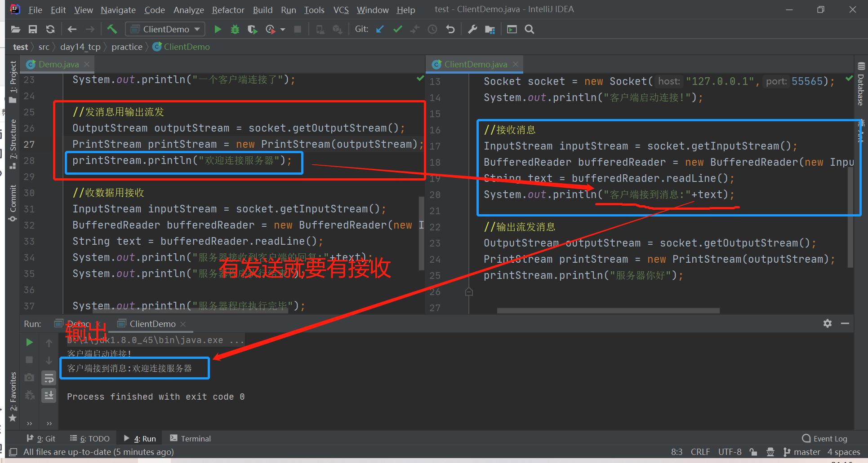Start debugging with the bug icon
The height and width of the screenshot is (463, 868).
pyautogui.click(x=235, y=30)
